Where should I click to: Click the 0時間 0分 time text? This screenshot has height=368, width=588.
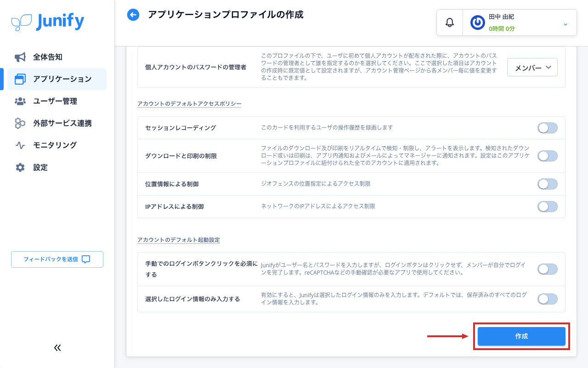pyautogui.click(x=502, y=29)
